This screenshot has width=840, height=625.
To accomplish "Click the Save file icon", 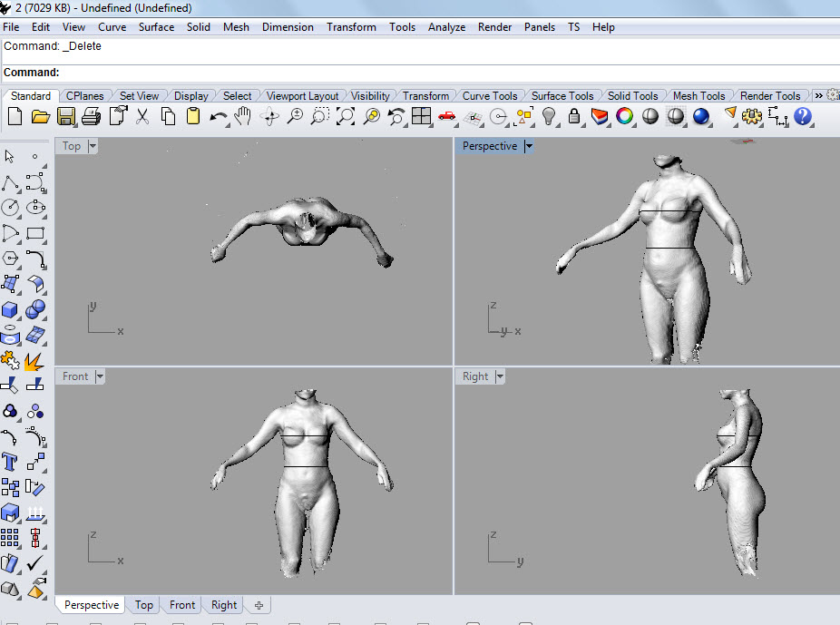I will [x=65, y=116].
